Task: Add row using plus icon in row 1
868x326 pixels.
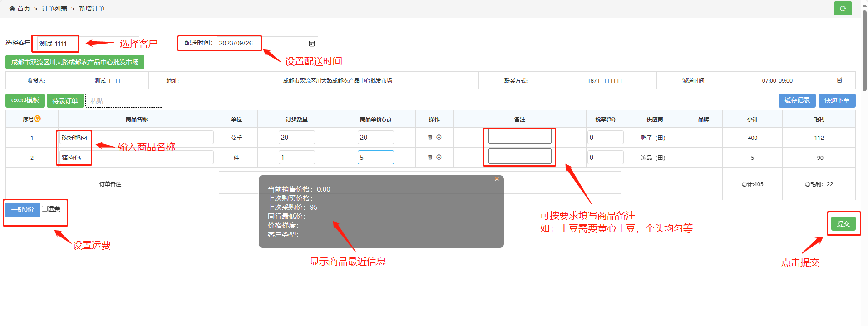Action: [439, 137]
